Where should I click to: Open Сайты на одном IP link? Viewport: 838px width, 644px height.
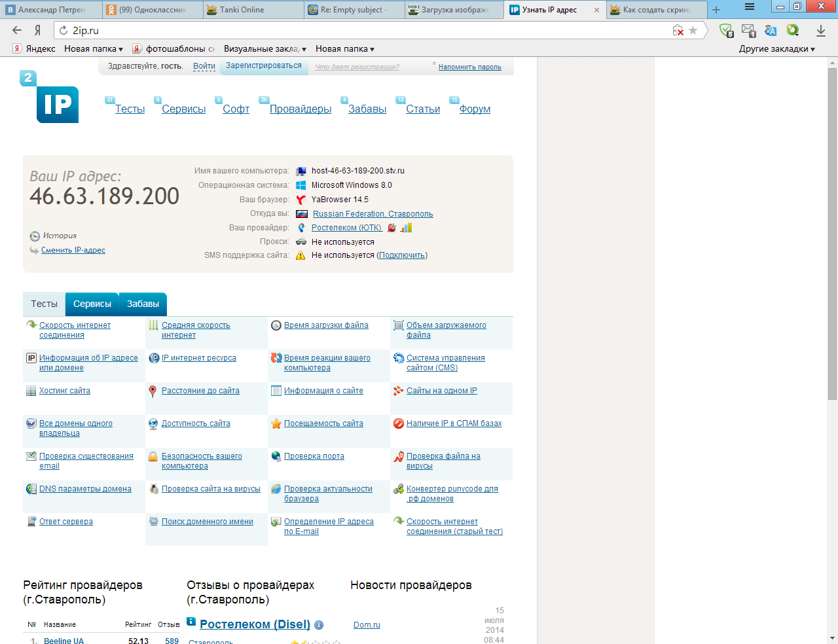[x=442, y=391]
